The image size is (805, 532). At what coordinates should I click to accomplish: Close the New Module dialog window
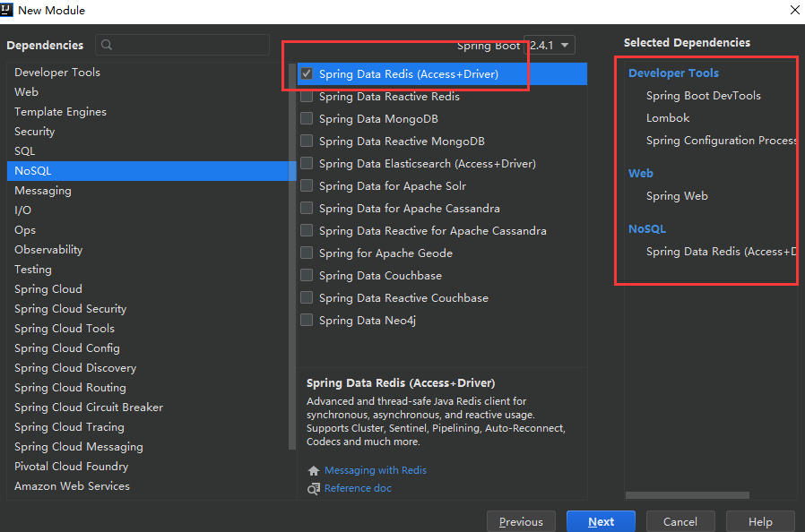794,10
